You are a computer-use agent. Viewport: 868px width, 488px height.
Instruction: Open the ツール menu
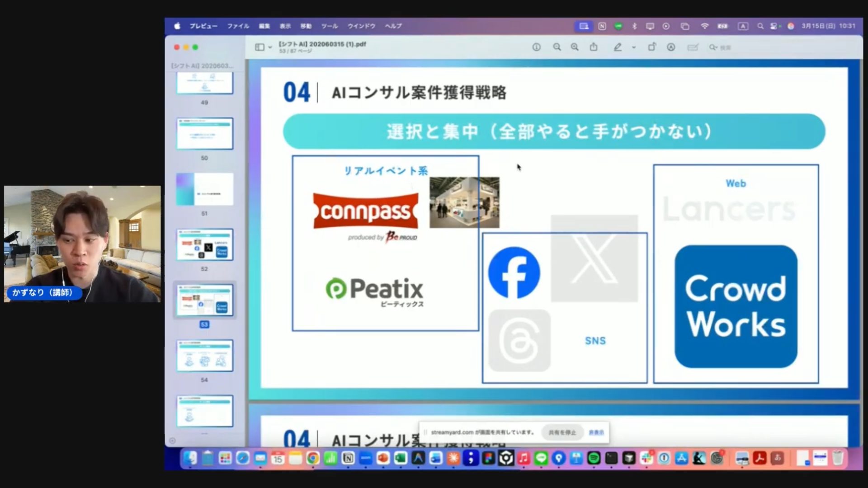tap(329, 26)
